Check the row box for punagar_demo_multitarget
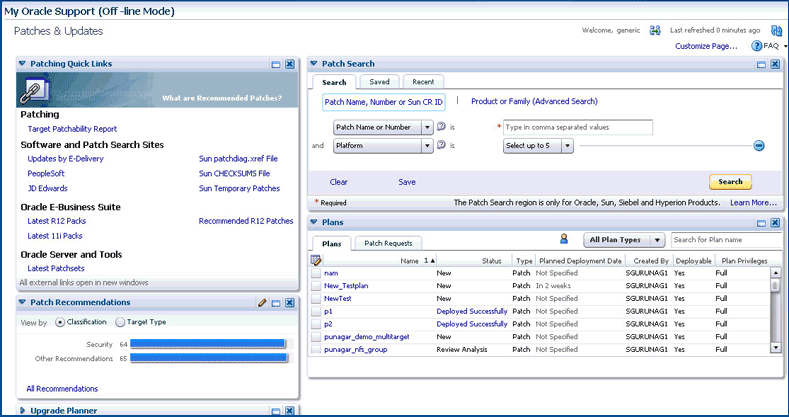 coord(315,337)
